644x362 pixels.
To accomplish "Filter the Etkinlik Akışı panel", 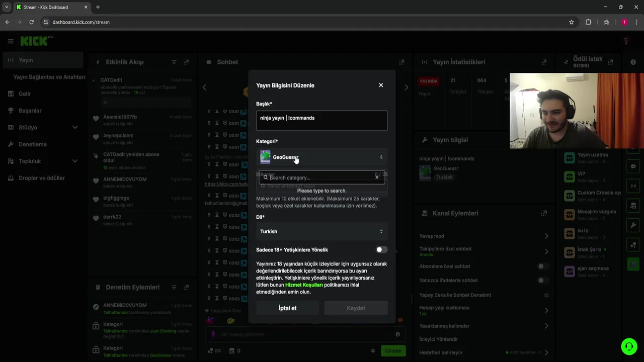I will click(x=174, y=62).
